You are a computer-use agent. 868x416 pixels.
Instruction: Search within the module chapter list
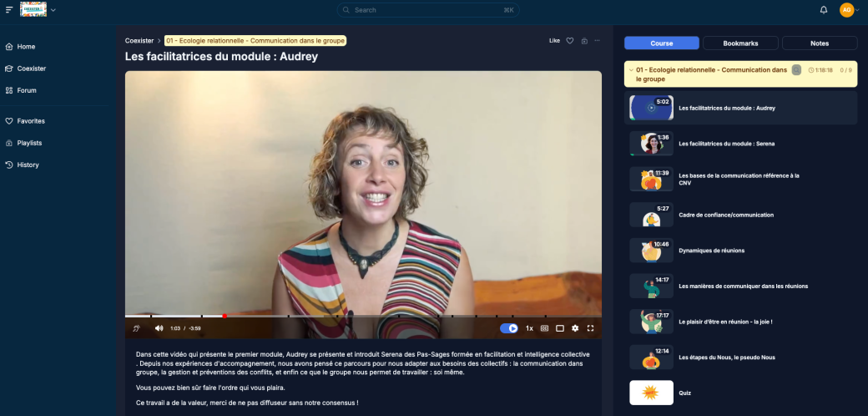pyautogui.click(x=796, y=70)
